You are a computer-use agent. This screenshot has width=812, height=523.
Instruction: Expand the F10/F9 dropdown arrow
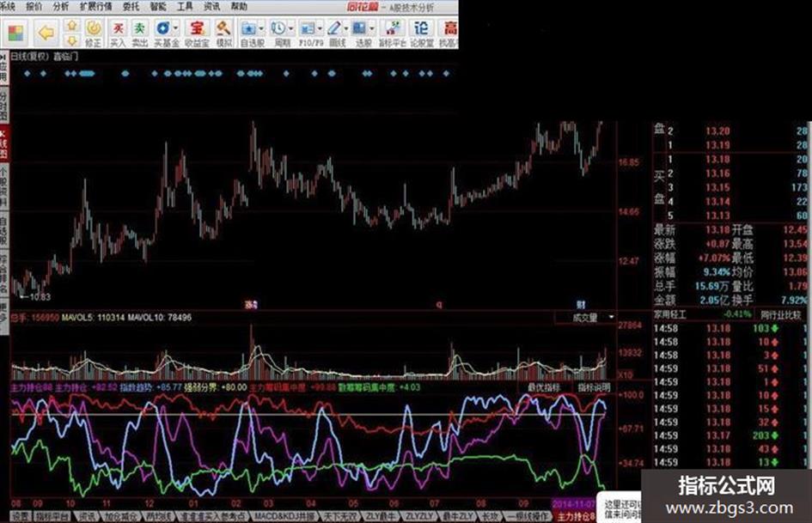[x=320, y=28]
